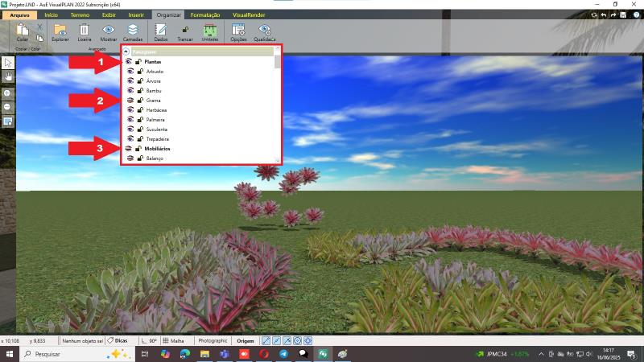The height and width of the screenshot is (362, 644).
Task: Click the 90° angle button
Action: pyautogui.click(x=150, y=340)
